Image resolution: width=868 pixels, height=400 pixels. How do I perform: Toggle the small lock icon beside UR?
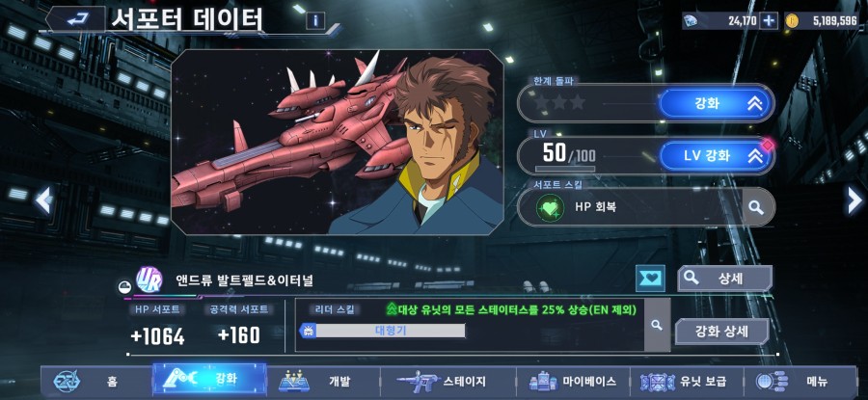(x=124, y=286)
